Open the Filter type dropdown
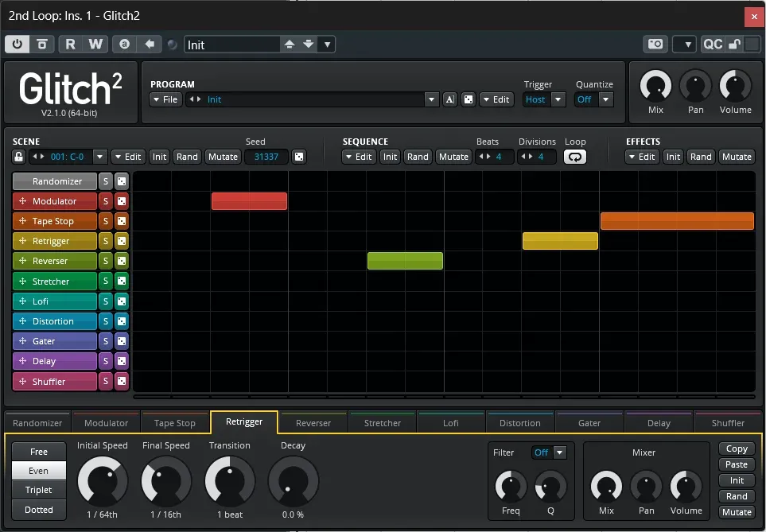 [x=560, y=452]
